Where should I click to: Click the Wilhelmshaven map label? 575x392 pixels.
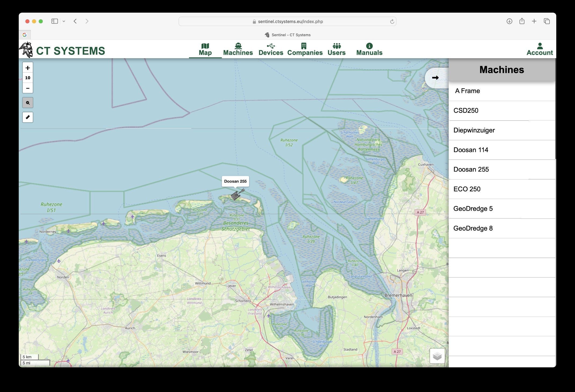tap(282, 304)
